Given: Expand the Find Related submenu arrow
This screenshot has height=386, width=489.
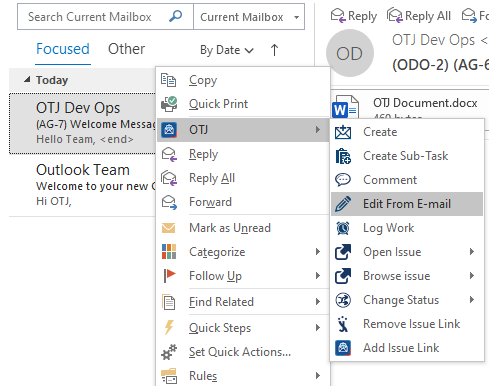Looking at the screenshot, I should [318, 302].
